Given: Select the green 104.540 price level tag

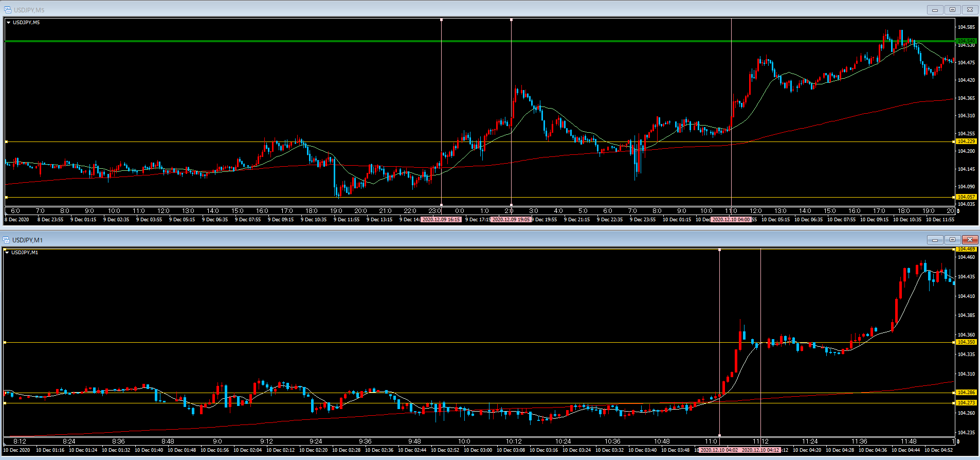Looking at the screenshot, I should pos(966,41).
